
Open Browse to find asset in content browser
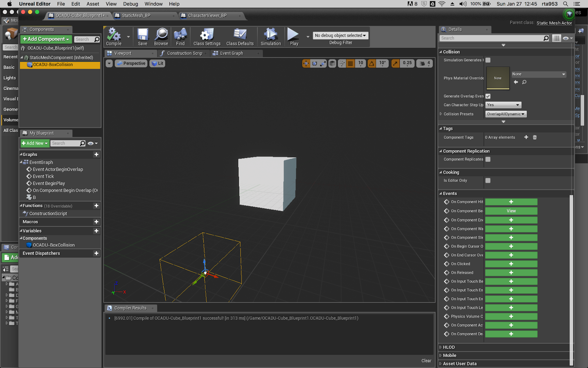click(161, 37)
